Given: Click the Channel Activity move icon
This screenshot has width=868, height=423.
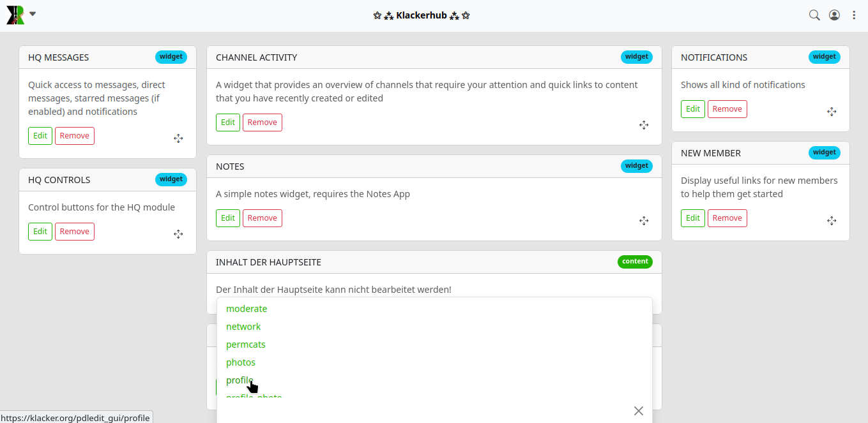Looking at the screenshot, I should click(x=644, y=125).
